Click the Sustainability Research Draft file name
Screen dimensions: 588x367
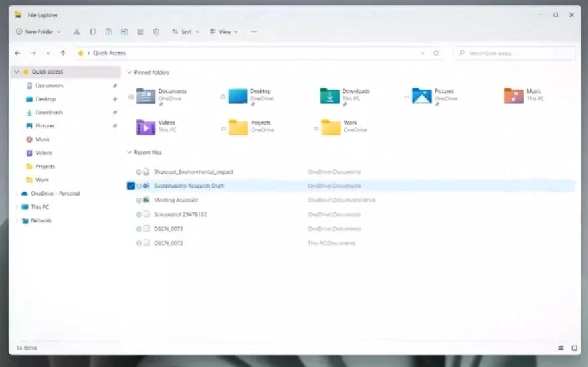pyautogui.click(x=189, y=186)
